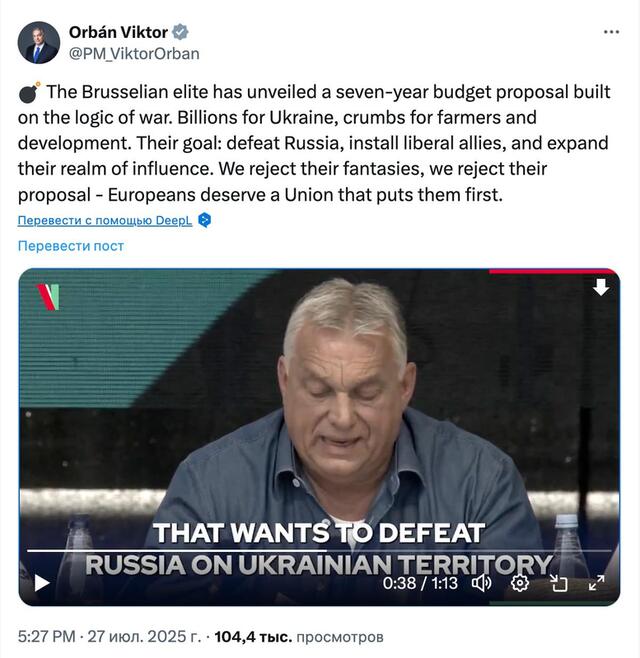Click the Orbán Viktor display name
The width and height of the screenshot is (640, 658).
[x=118, y=32]
